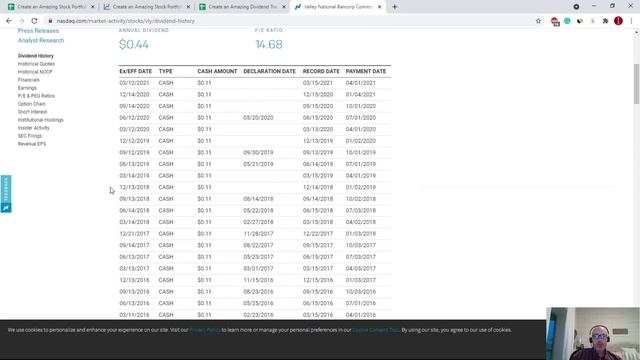Viewport: 640px width, 360px height.
Task: Open the Press Releases link
Action: 38,31
